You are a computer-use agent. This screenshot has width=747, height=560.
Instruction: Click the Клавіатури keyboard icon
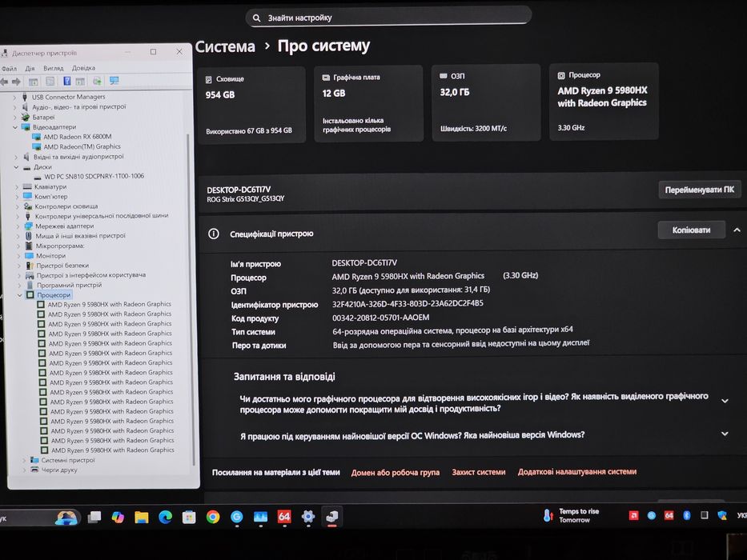(x=27, y=186)
